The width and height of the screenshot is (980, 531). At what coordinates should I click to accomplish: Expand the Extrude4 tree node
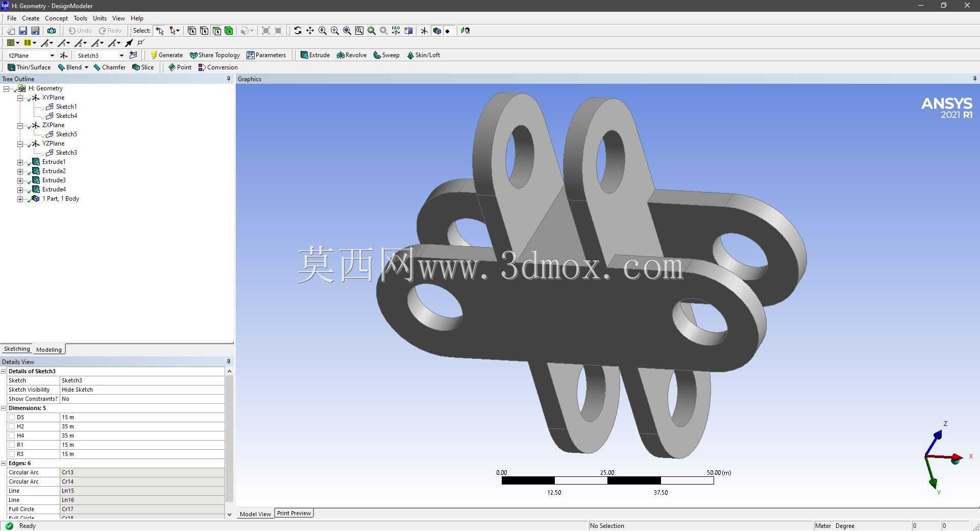20,190
